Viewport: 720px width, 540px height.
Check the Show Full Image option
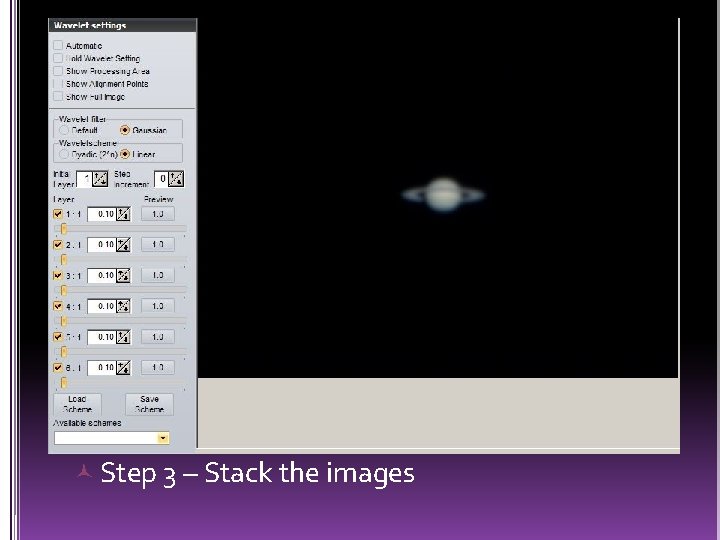(x=58, y=96)
